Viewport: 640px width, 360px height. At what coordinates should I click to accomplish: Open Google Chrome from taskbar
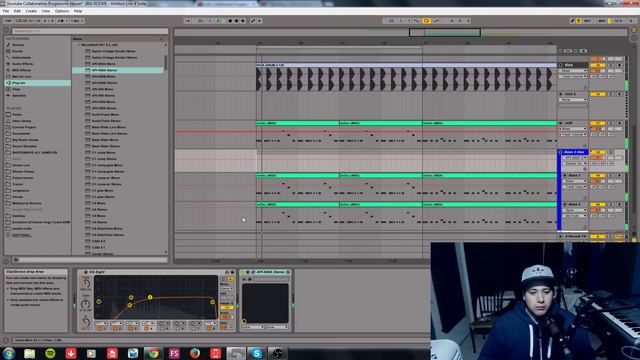(153, 353)
